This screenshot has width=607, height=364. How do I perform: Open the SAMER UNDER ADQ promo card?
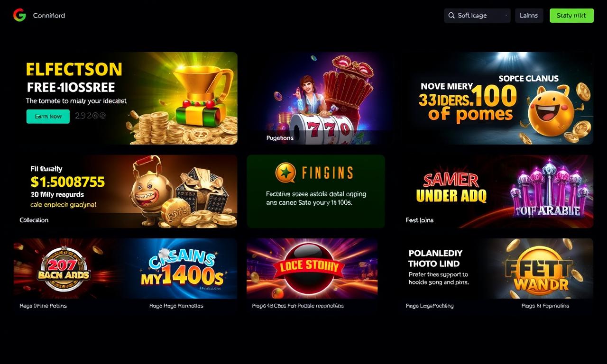pos(497,191)
